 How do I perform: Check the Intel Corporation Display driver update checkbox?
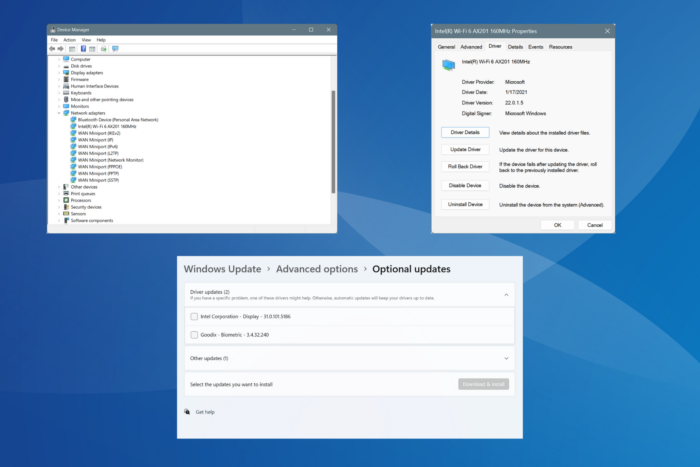coord(194,317)
